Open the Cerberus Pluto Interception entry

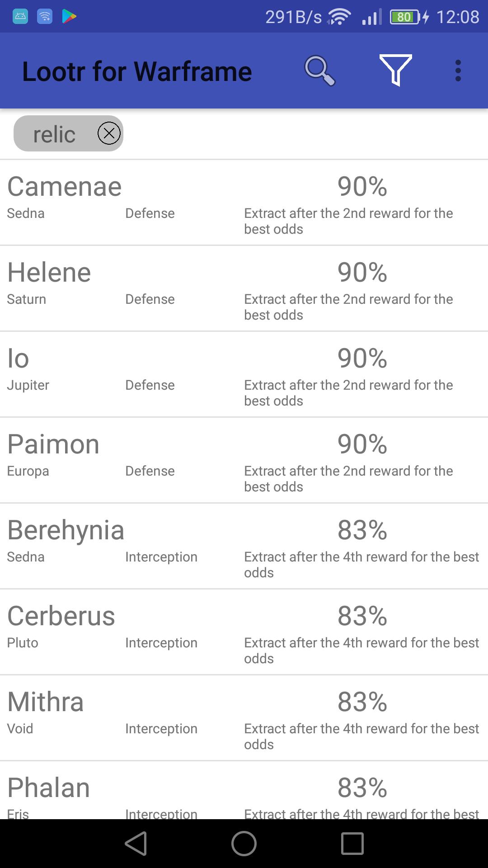(x=244, y=632)
